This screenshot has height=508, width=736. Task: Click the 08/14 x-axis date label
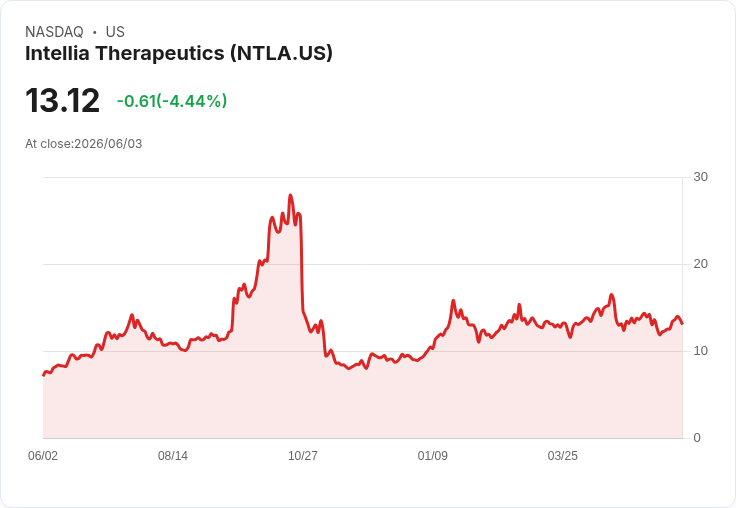pyautogui.click(x=173, y=456)
